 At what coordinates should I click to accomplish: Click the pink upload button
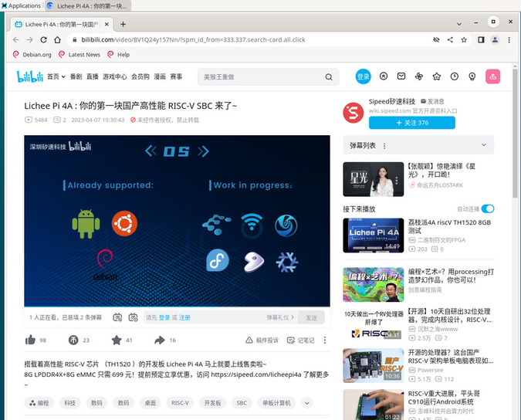492,76
